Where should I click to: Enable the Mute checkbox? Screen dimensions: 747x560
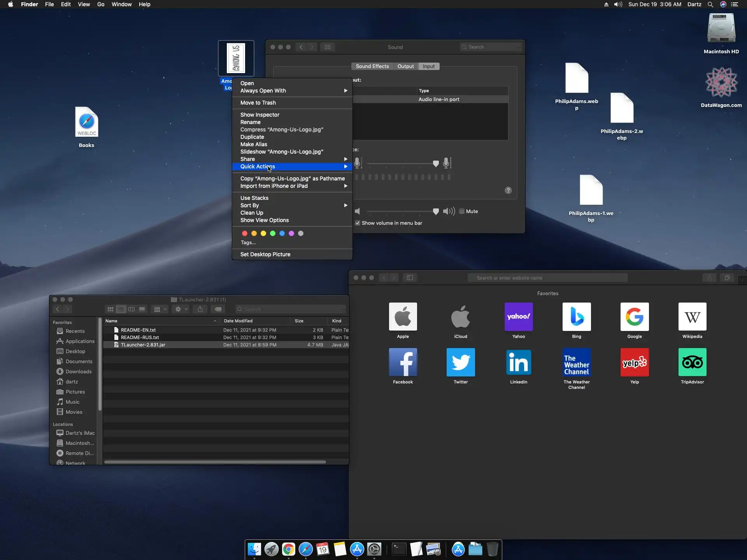[462, 211]
